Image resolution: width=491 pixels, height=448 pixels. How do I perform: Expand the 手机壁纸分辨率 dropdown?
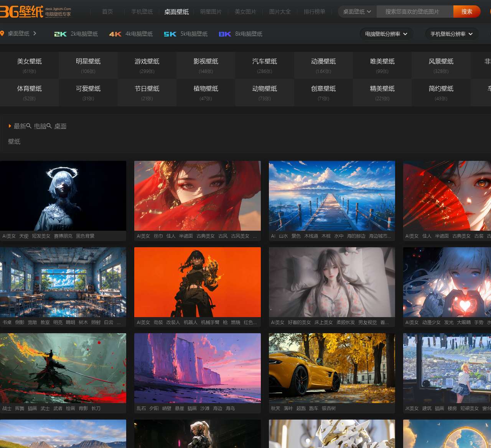pyautogui.click(x=451, y=34)
